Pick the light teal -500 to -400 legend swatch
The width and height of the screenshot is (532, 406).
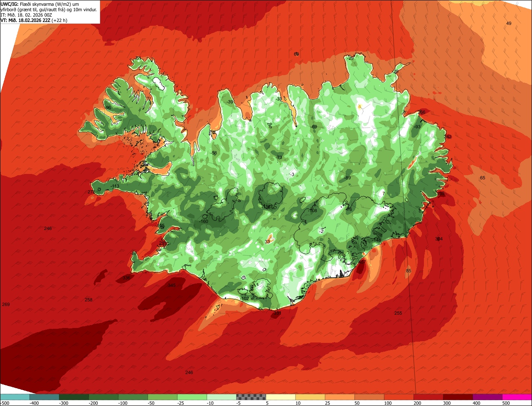(15, 397)
